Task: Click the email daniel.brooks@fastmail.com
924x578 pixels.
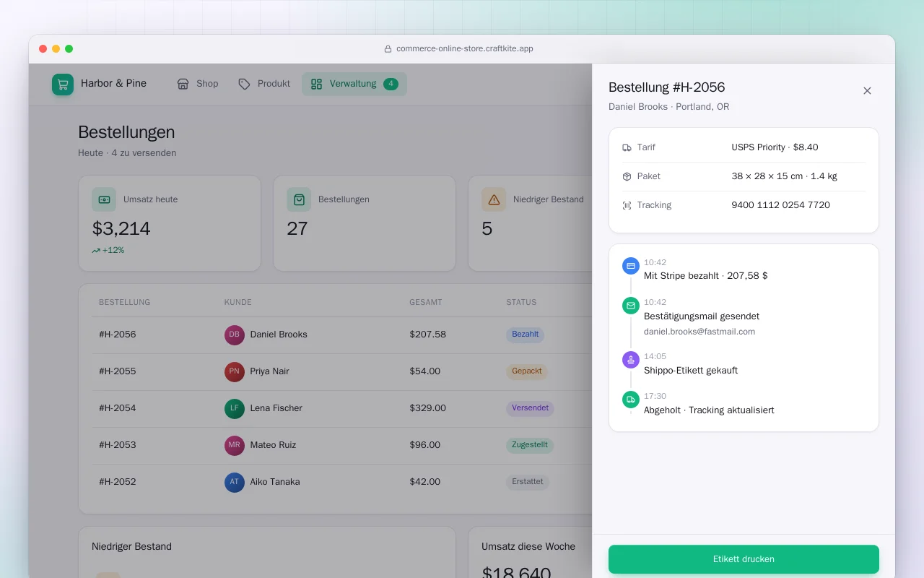Action: coord(699,332)
